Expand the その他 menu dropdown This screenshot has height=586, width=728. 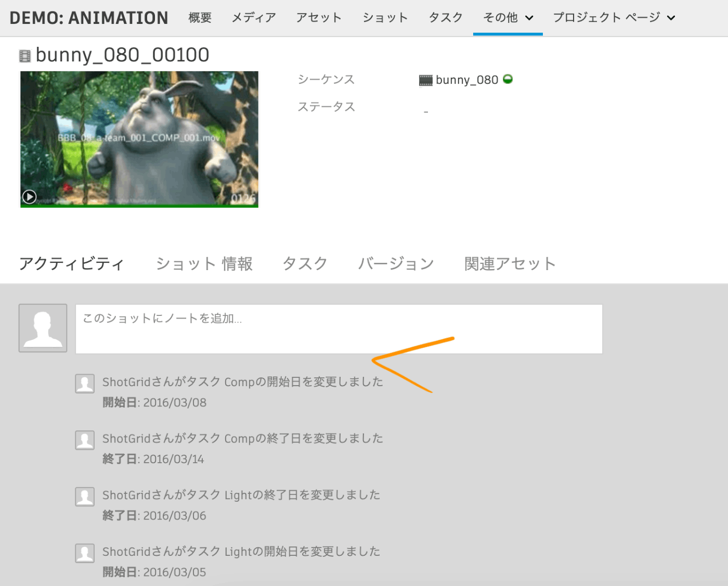pyautogui.click(x=508, y=18)
